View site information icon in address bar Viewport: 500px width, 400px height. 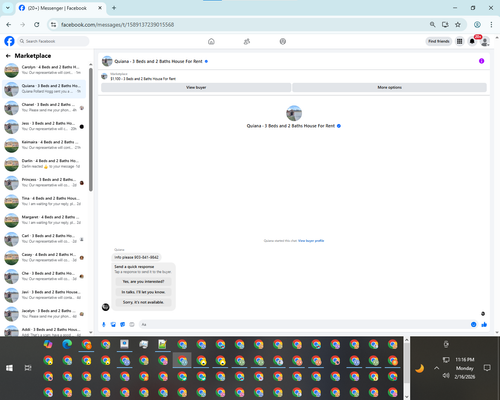(53, 24)
